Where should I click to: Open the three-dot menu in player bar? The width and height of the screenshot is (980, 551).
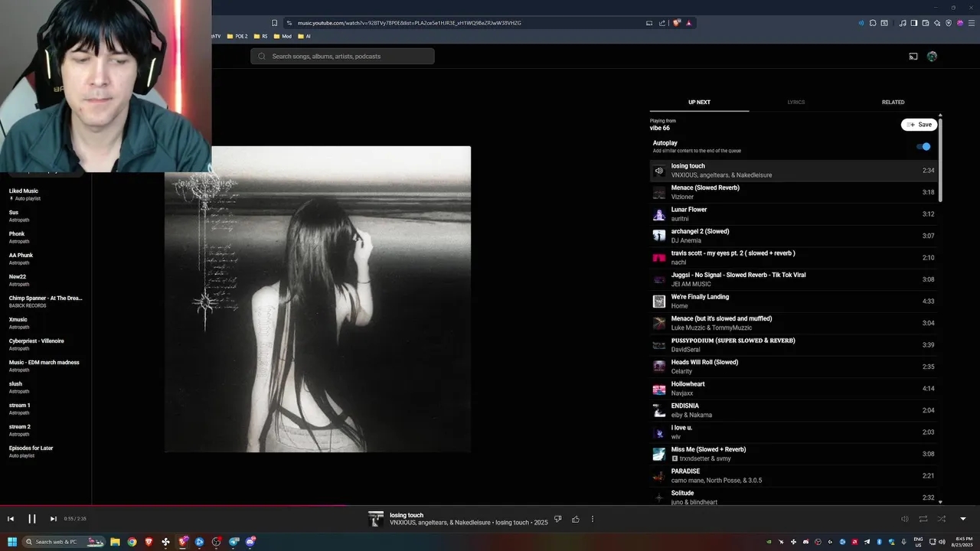(x=592, y=519)
